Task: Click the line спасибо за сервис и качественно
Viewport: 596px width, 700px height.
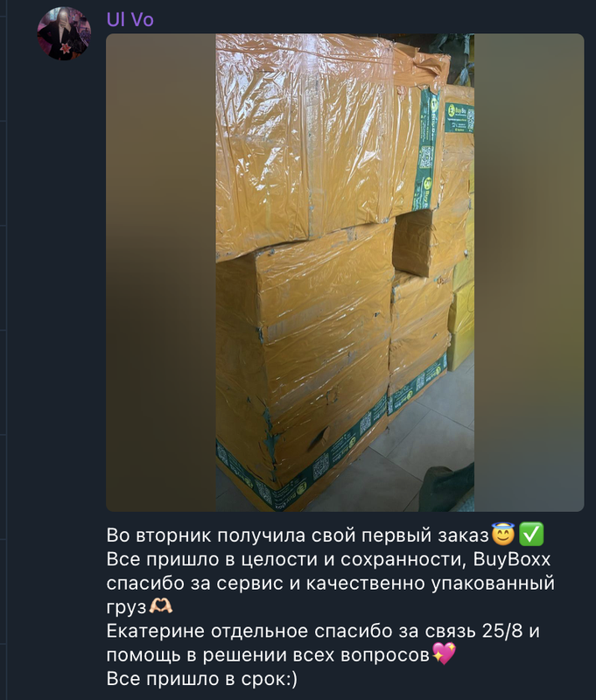Action: 330,583
